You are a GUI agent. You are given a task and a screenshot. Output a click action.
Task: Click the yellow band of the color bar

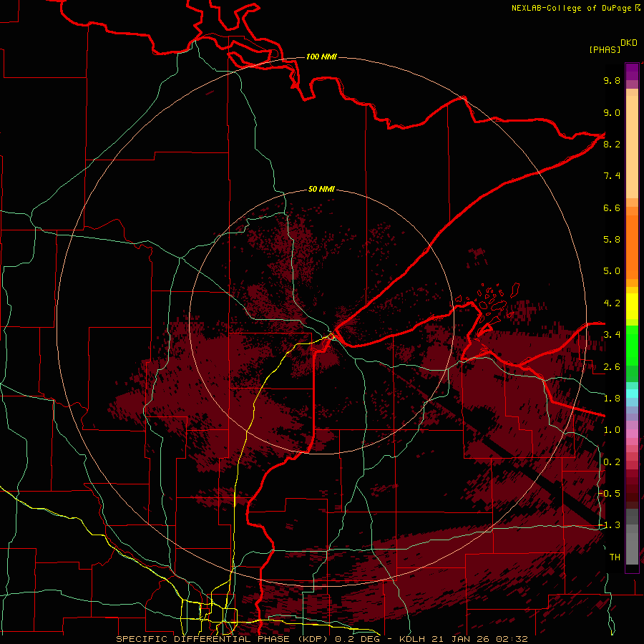(632, 306)
